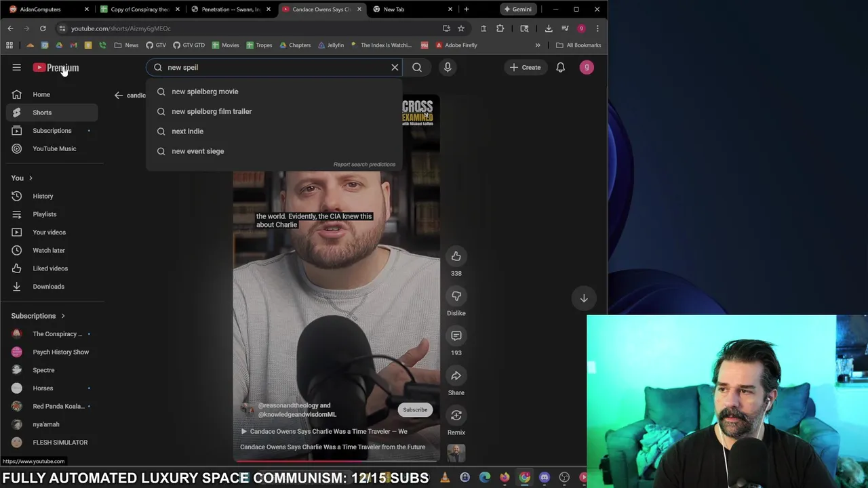Open Chrome extensions puzzle icon
Screen dimensions: 868x488
tap(500, 28)
